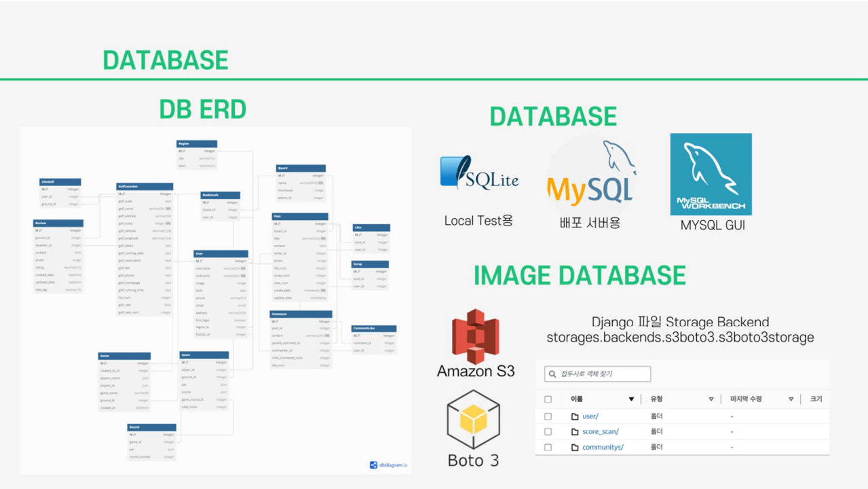The image size is (868, 489).
Task: Select the 이름 column header
Action: point(575,399)
